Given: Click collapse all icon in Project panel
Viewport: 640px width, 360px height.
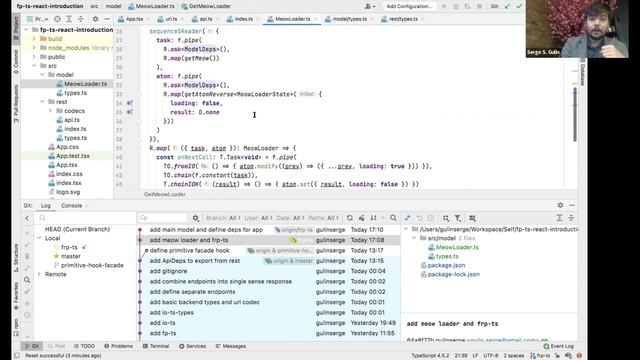Looking at the screenshot, I should tap(80, 19).
